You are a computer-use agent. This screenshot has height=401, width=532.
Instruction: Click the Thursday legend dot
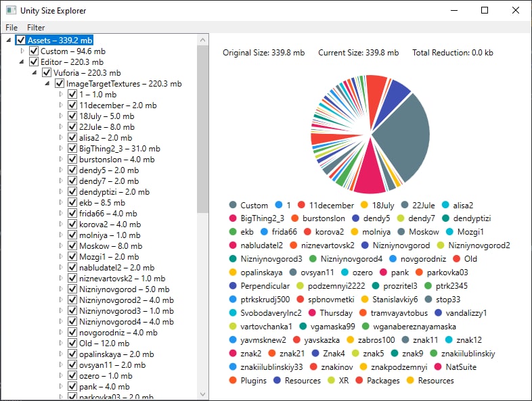tap(312, 312)
